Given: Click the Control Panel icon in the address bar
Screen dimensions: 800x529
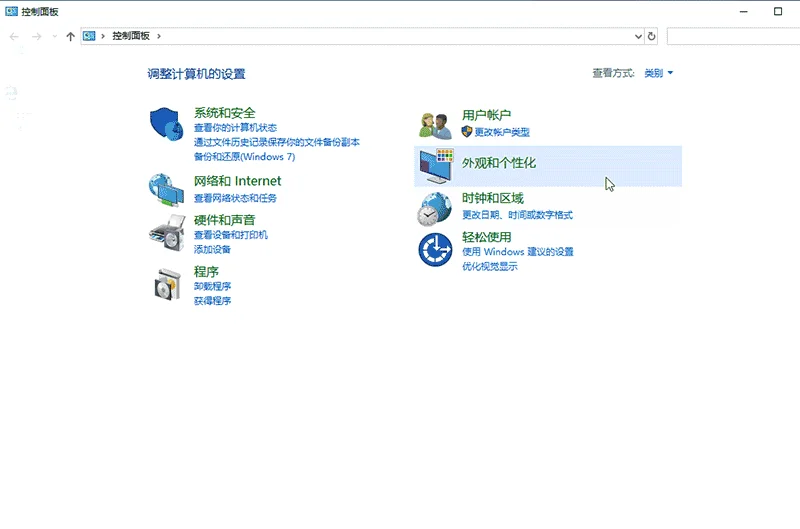Looking at the screenshot, I should click(x=89, y=36).
